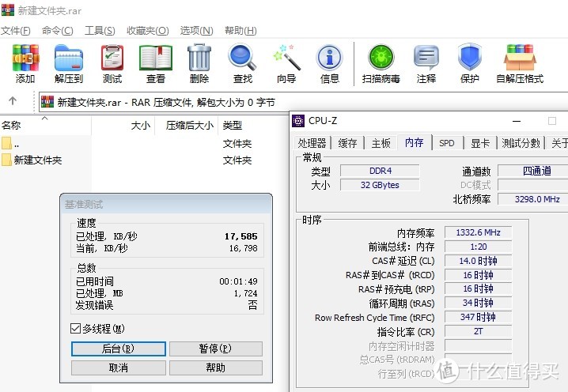Click the Test (测试) toolbar icon
This screenshot has width=568, height=392.
click(x=112, y=58)
